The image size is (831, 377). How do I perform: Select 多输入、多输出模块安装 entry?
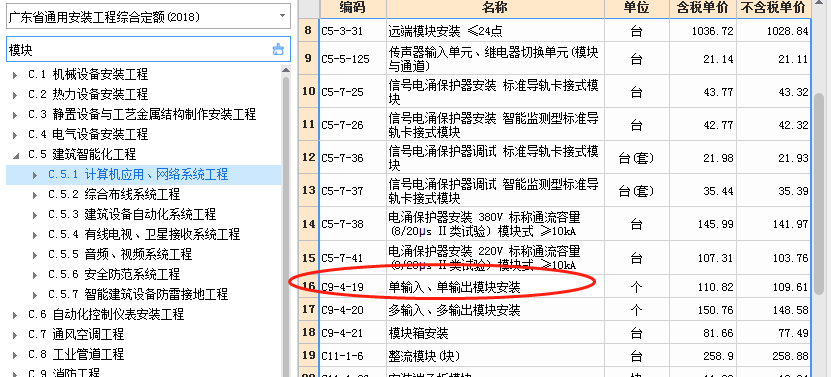click(454, 310)
